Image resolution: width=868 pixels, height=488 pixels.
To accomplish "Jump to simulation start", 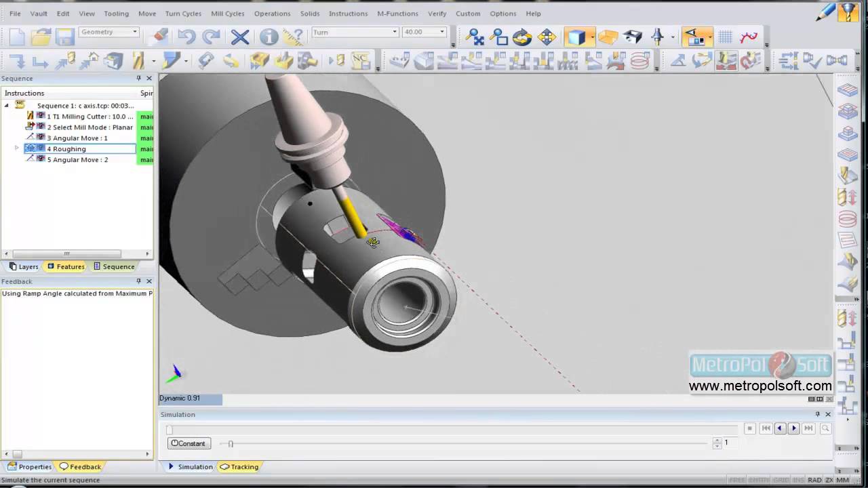I will point(766,428).
